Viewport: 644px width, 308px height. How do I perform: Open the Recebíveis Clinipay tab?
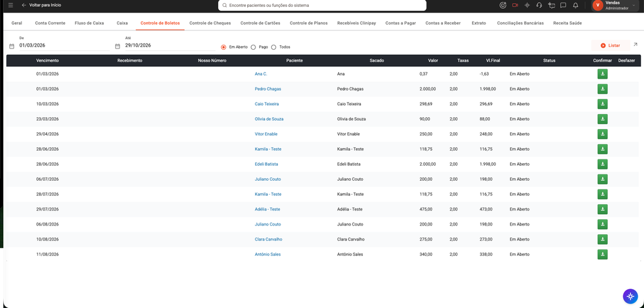[357, 23]
